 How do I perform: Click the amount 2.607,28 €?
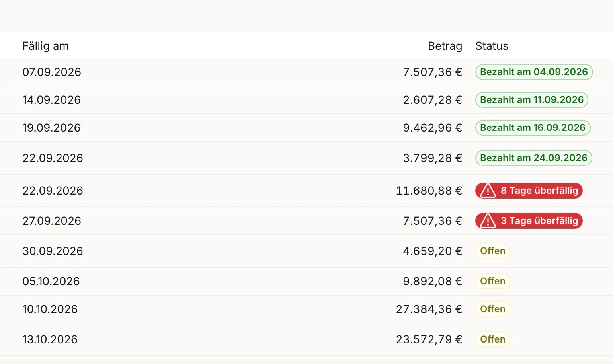pos(433,100)
